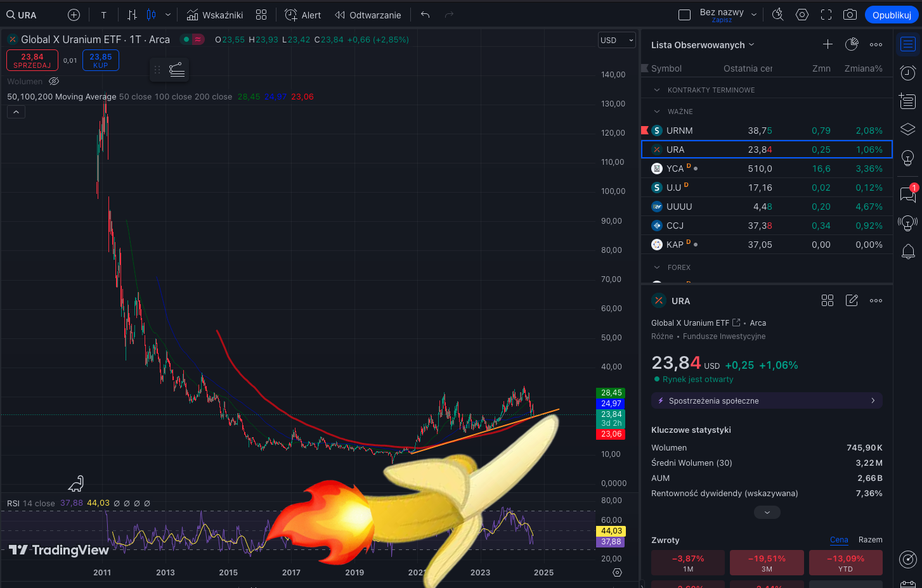
Task: Select the 1M return tile
Action: pyautogui.click(x=688, y=563)
